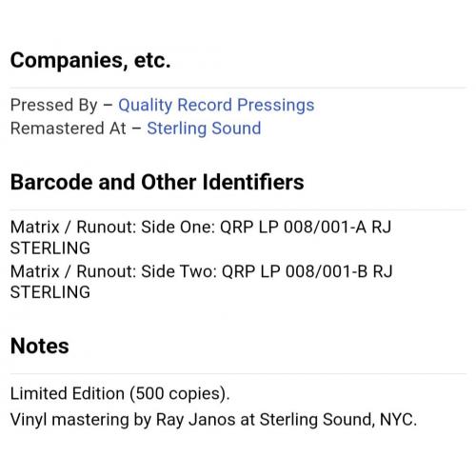Click the word STERLING below Side One line

pos(50,248)
